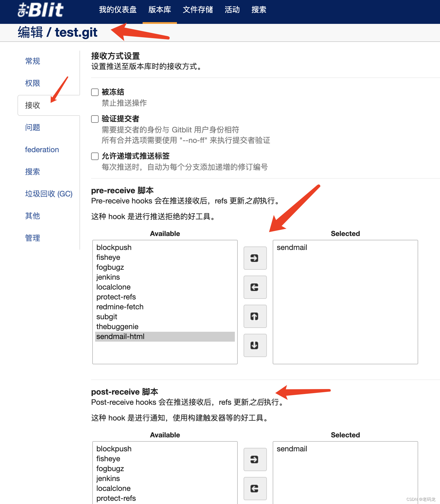This screenshot has width=440, height=504.
Task: Select sendmail in pre-receive Selected list
Action: (345, 247)
